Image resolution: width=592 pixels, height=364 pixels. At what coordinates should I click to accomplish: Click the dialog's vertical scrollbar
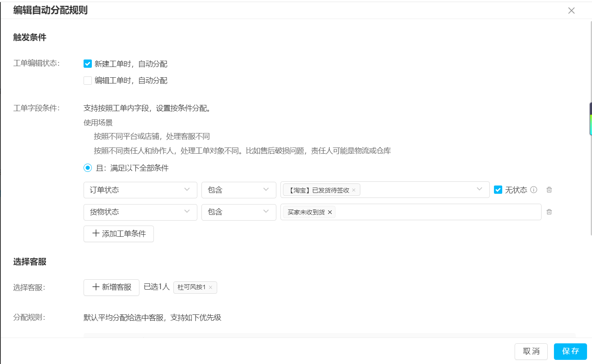click(590, 128)
